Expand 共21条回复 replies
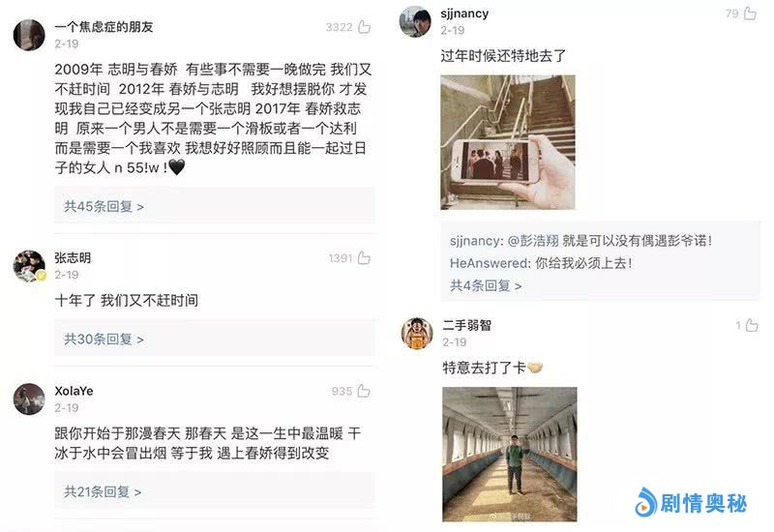Image resolution: width=774 pixels, height=532 pixels. tap(103, 491)
